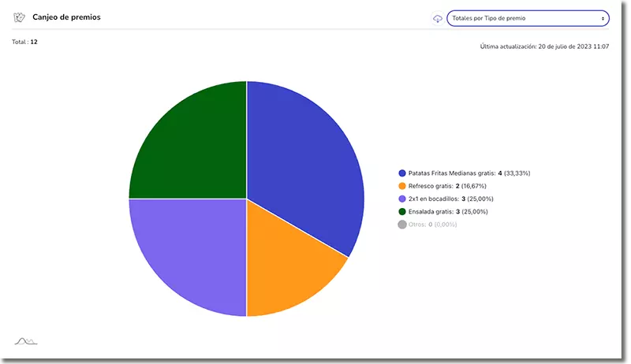The width and height of the screenshot is (631, 364).
Task: Click the Ensalada gratis: 3 legend text
Action: pyautogui.click(x=448, y=212)
